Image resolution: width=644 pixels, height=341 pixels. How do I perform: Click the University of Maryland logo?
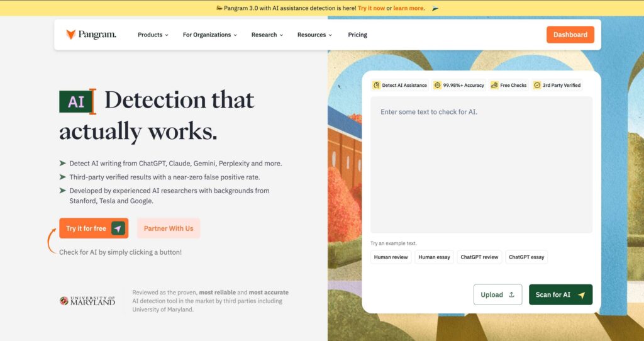(x=87, y=301)
